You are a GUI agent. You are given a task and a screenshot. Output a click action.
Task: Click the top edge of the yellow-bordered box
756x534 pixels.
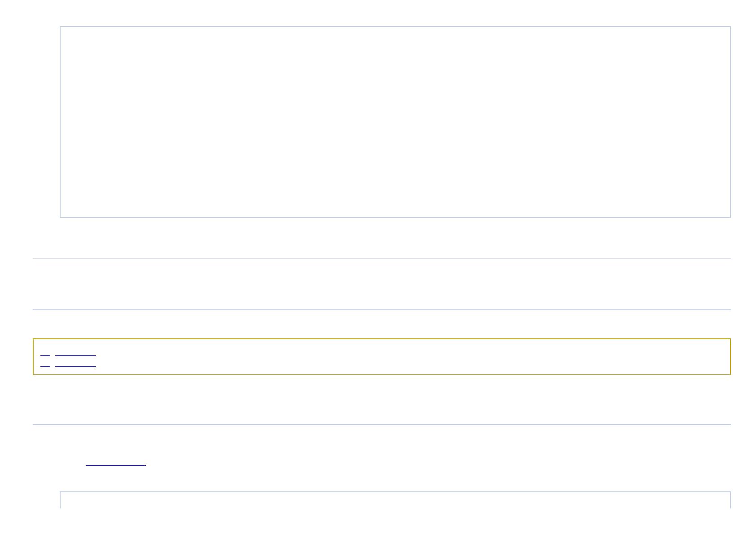click(x=382, y=339)
